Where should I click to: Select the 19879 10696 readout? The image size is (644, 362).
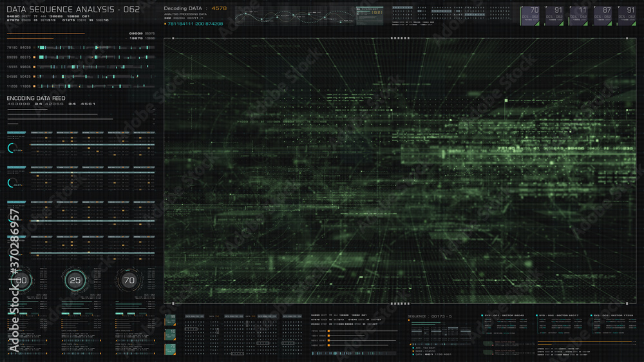pyautogui.click(x=142, y=38)
